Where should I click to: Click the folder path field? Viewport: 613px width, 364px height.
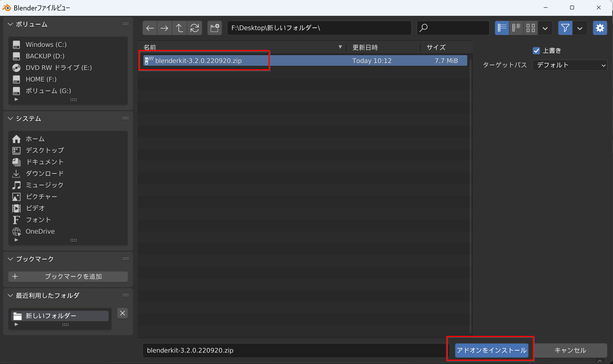click(x=319, y=28)
